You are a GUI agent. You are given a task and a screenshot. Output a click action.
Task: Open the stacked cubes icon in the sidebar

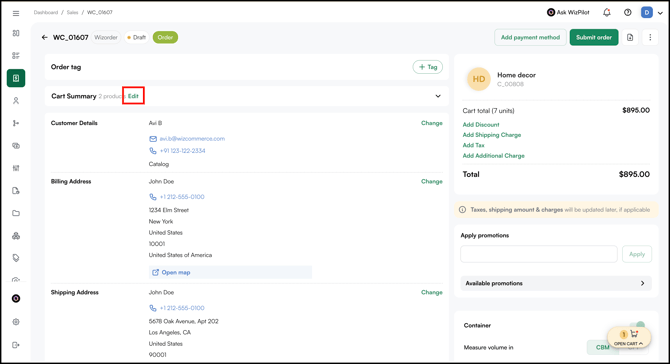pyautogui.click(x=16, y=236)
